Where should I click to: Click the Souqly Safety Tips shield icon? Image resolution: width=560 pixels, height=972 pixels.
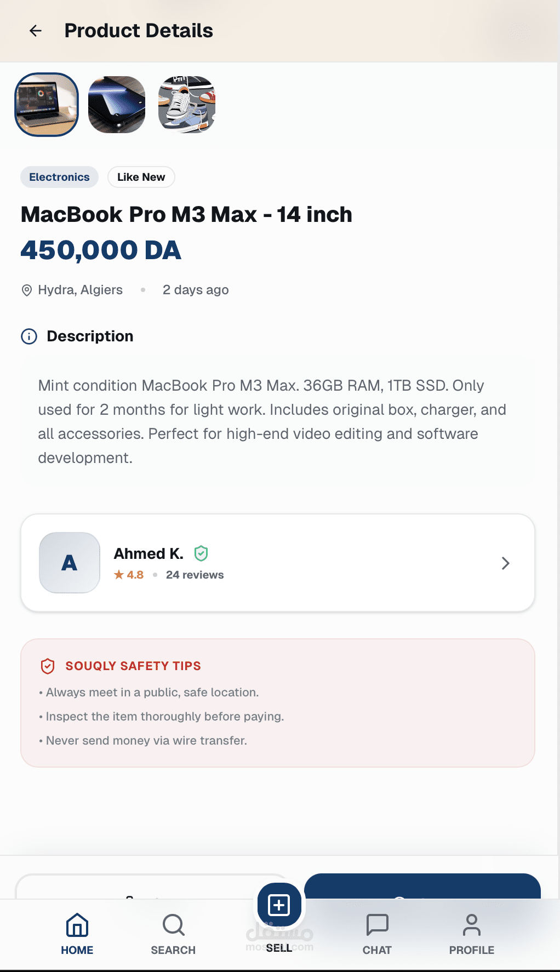click(48, 666)
